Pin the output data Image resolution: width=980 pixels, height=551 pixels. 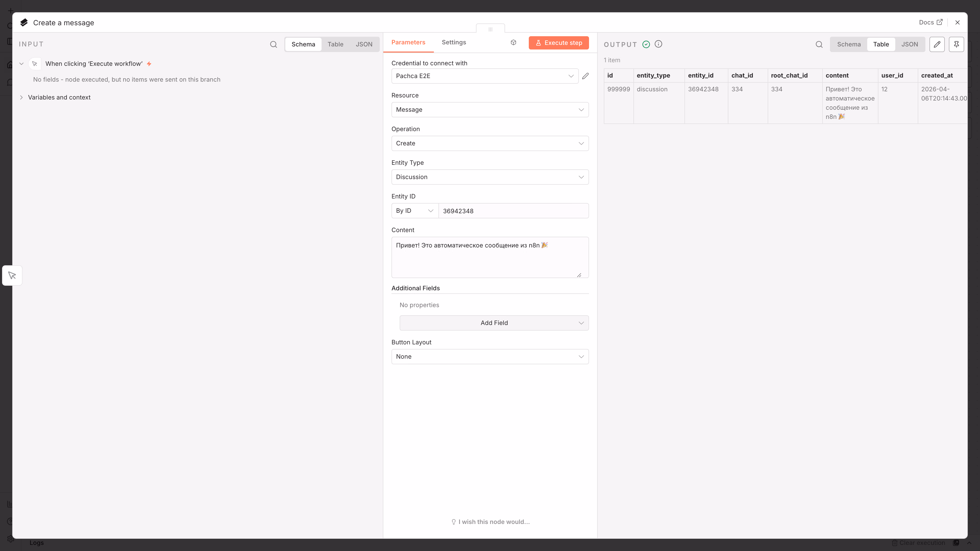point(956,44)
